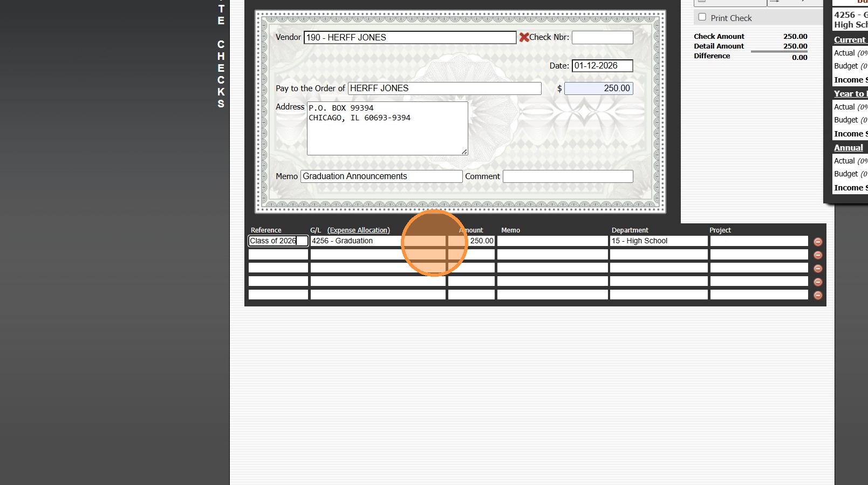This screenshot has width=868, height=485.
Task: Clear the vendor with the red X icon
Action: pyautogui.click(x=524, y=37)
